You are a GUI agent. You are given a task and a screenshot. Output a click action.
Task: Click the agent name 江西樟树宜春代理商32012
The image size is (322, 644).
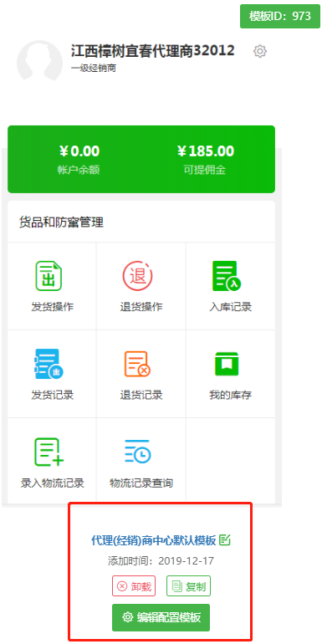153,51
